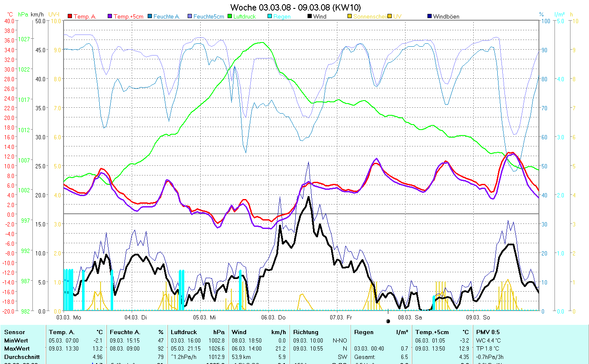Click the cyan Regen legend swatch

(270, 16)
